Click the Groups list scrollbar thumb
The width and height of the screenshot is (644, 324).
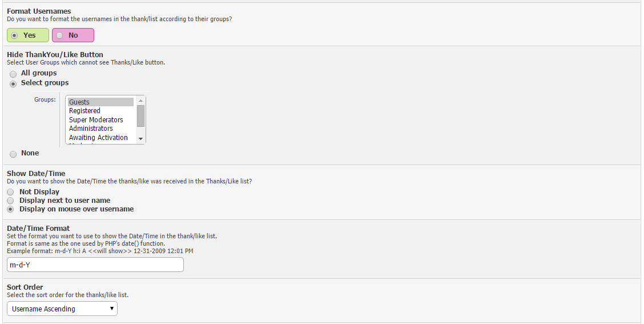(x=140, y=115)
